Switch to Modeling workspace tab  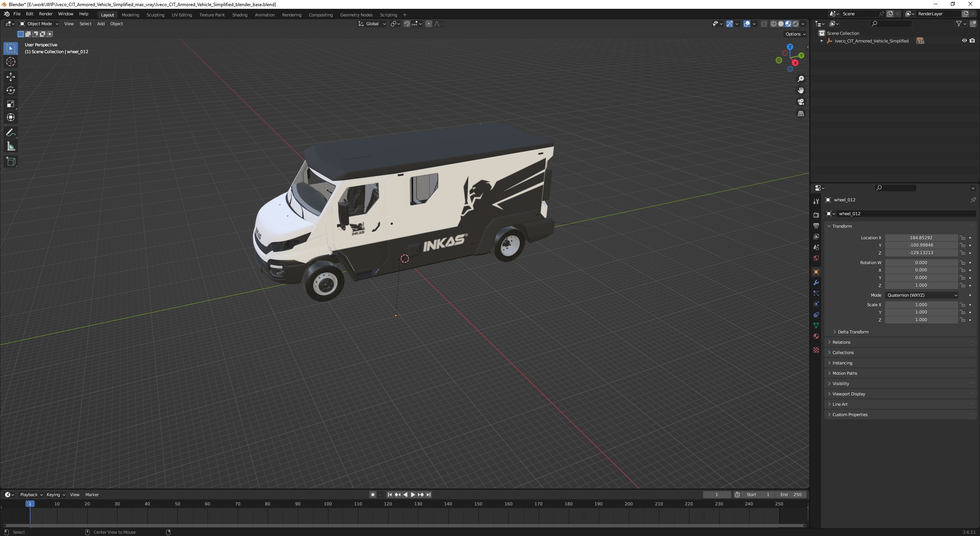[130, 15]
